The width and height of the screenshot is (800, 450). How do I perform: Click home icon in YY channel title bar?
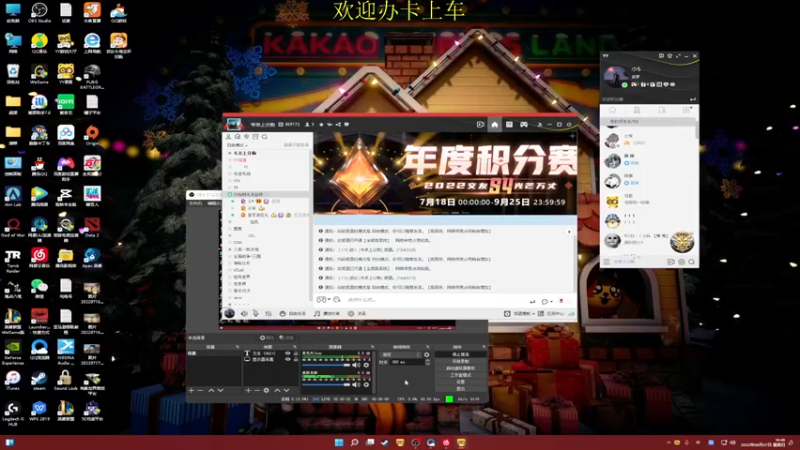coord(494,124)
